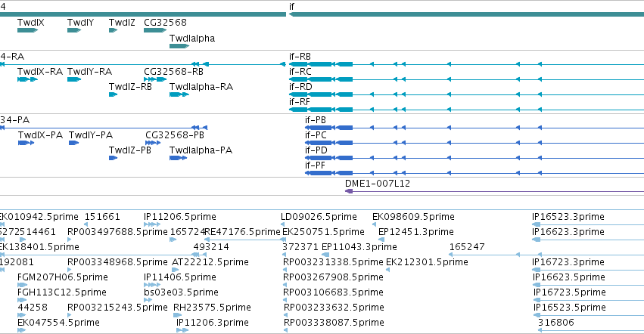Screen dimensions: 644x334
Task: Click the if-PF protein feature
Action: (x=474, y=173)
